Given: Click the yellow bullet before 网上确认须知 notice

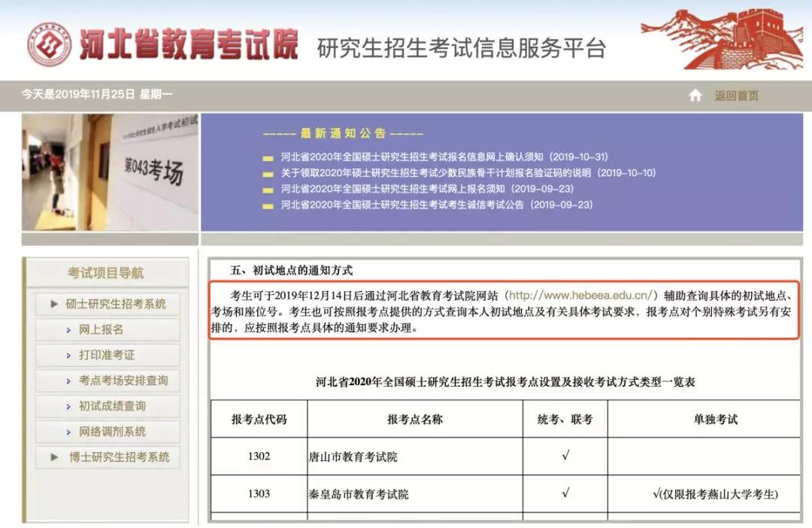Looking at the screenshot, I should coord(268,158).
